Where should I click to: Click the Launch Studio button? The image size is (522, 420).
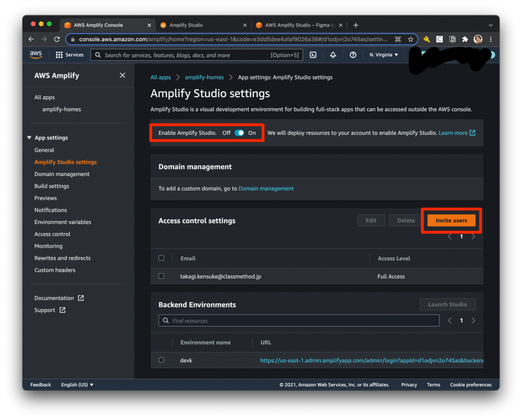click(447, 304)
